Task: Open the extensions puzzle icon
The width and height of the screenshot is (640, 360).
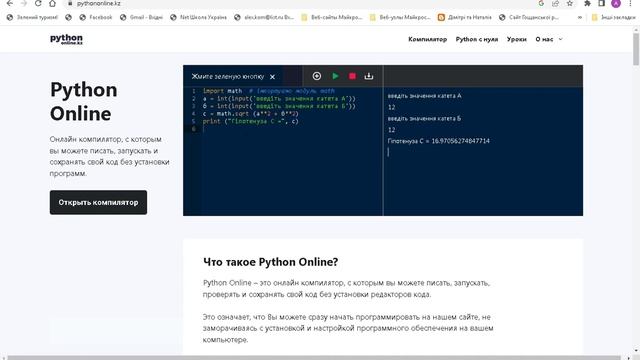Action: [x=587, y=3]
